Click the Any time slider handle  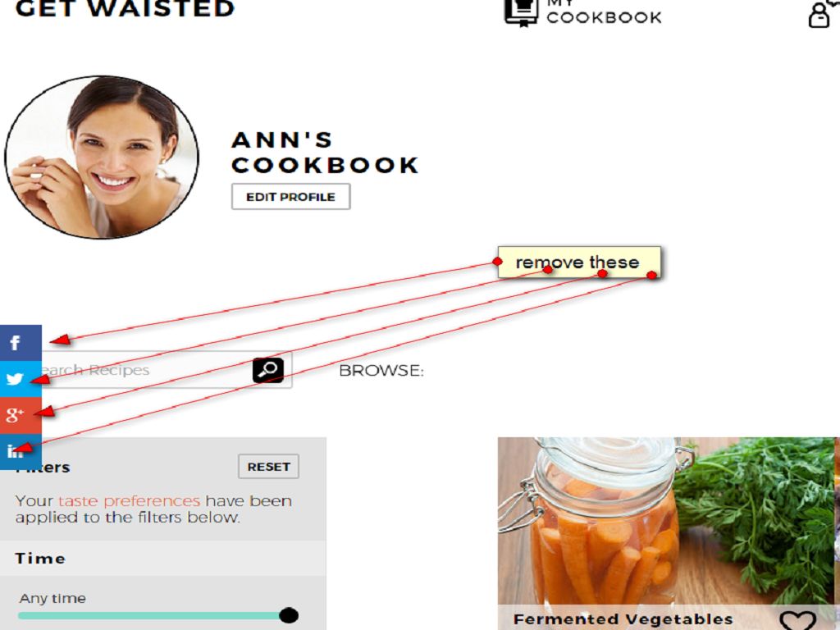[288, 615]
